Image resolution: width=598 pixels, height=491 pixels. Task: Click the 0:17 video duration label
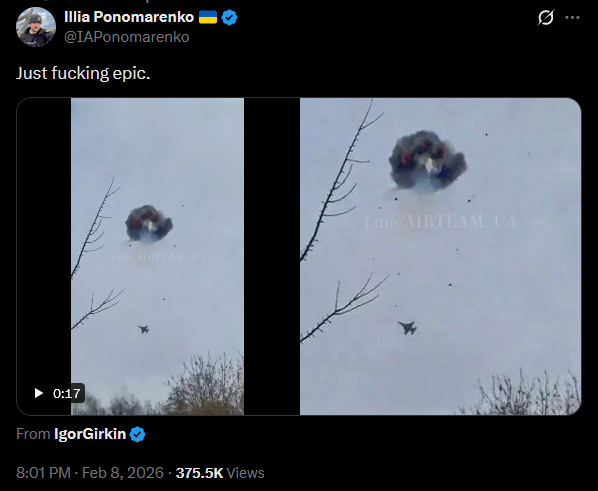(x=67, y=393)
